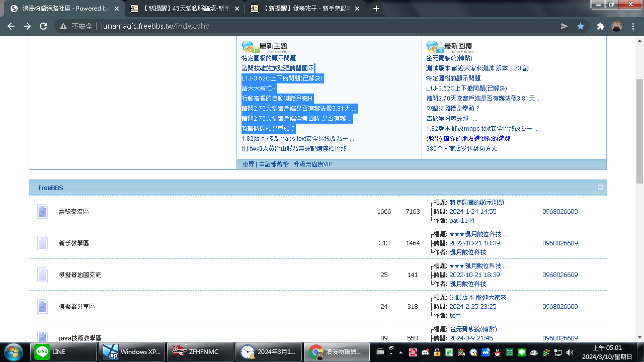This screenshot has width=644, height=362.
Task: Show hidden tray icons arrow
Action: [x=400, y=352]
